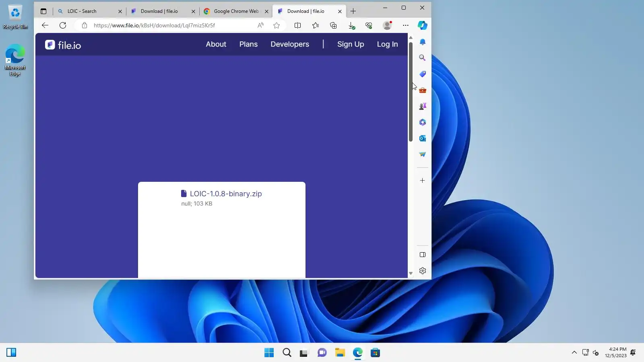This screenshot has height=362, width=644.
Task: Open the clock and calendar flyout
Action: 616,352
